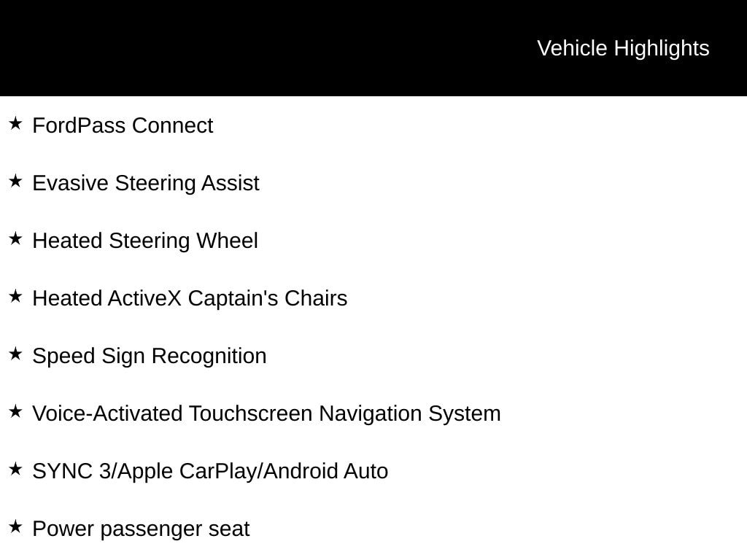Image resolution: width=747 pixels, height=560 pixels.
Task: Click the star beside Power passenger seat
Action: [15, 527]
